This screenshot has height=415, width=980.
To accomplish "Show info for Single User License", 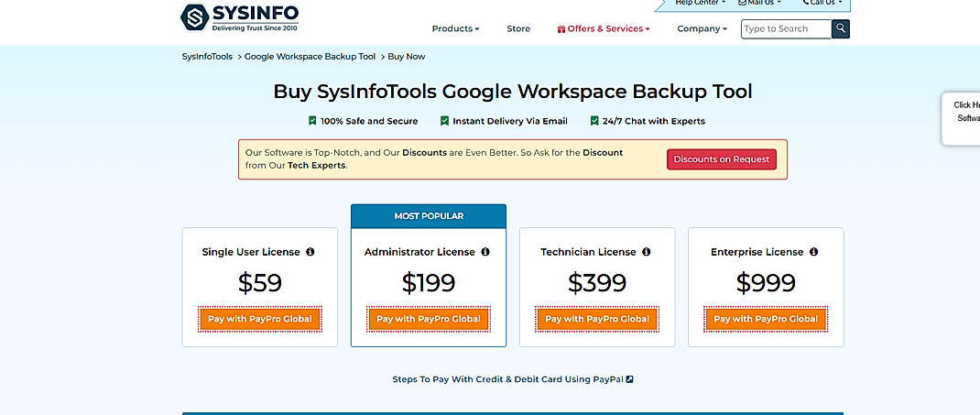I will click(x=310, y=252).
